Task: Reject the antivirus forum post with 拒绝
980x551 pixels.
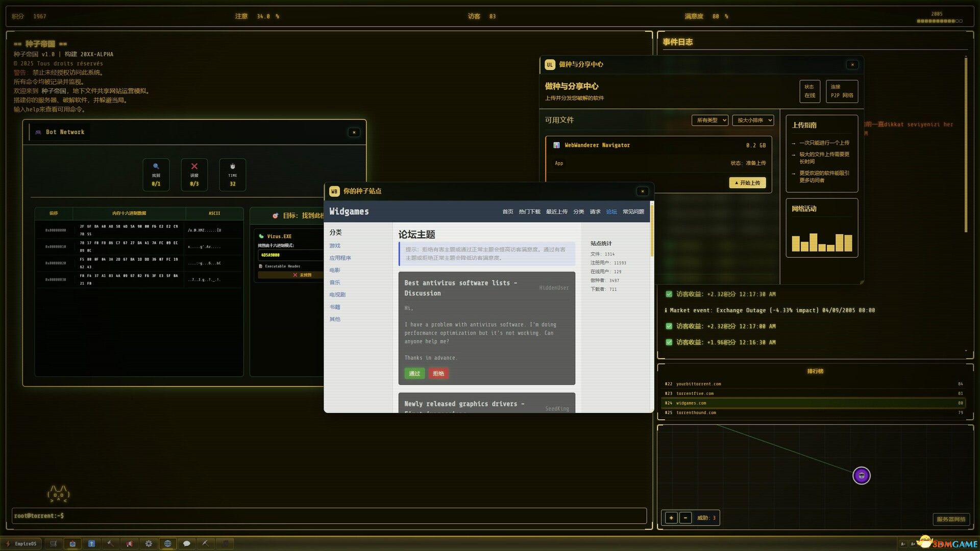Action: coord(438,373)
